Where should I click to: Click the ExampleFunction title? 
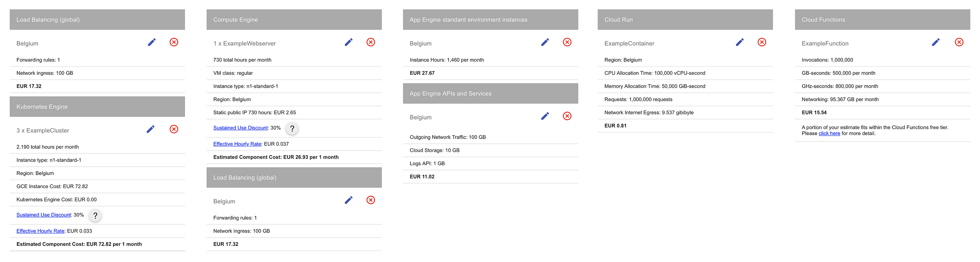coord(825,44)
